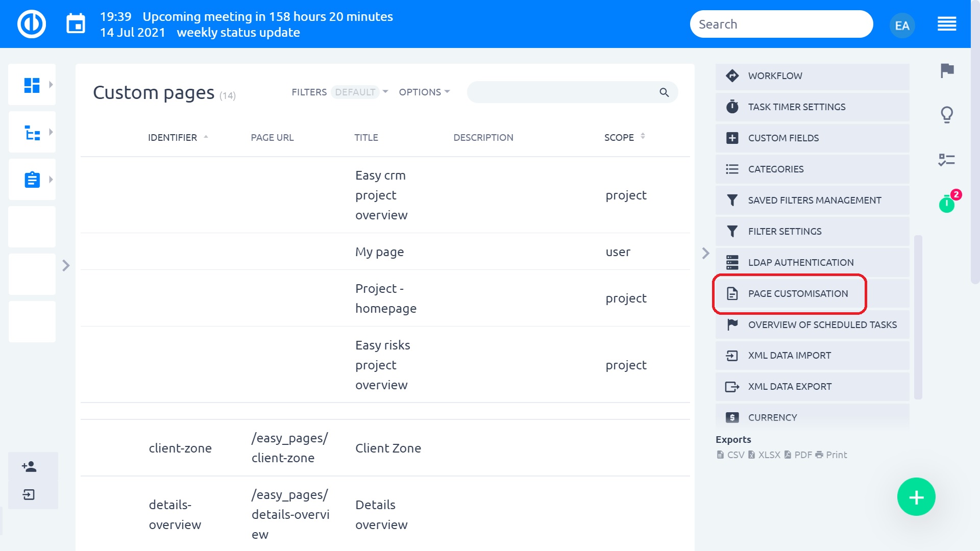Click the sign-out icon in the sidebar
The image size is (980, 551).
tap(29, 494)
